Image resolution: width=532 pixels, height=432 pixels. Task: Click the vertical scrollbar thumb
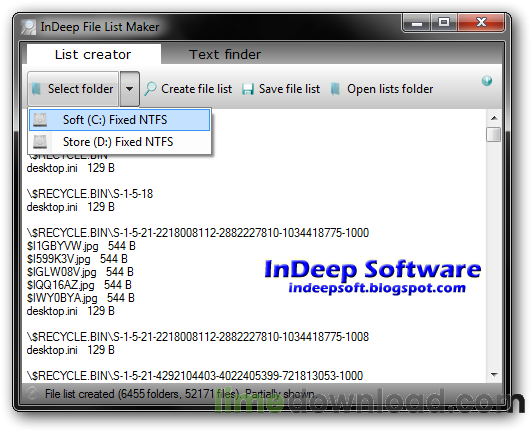[494, 134]
